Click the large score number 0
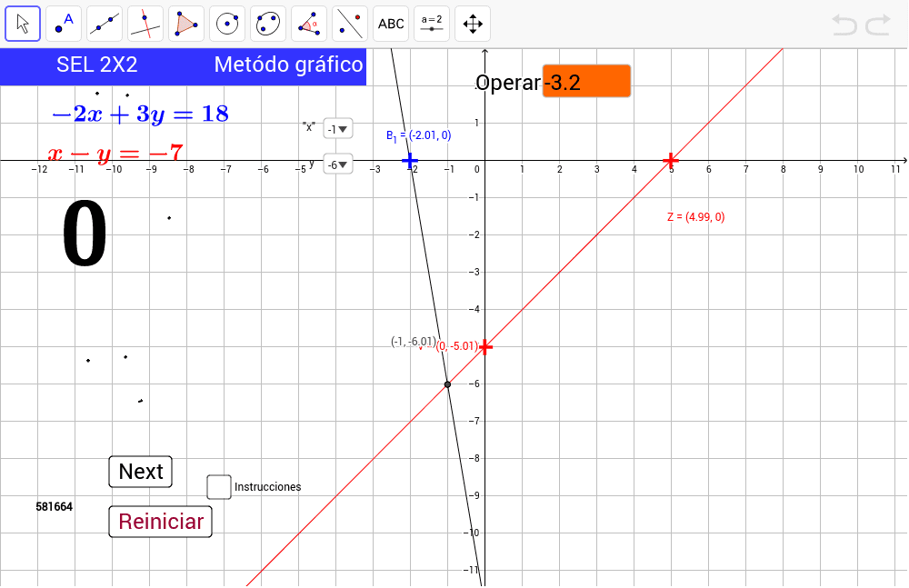Image resolution: width=909 pixels, height=588 pixels. (85, 234)
